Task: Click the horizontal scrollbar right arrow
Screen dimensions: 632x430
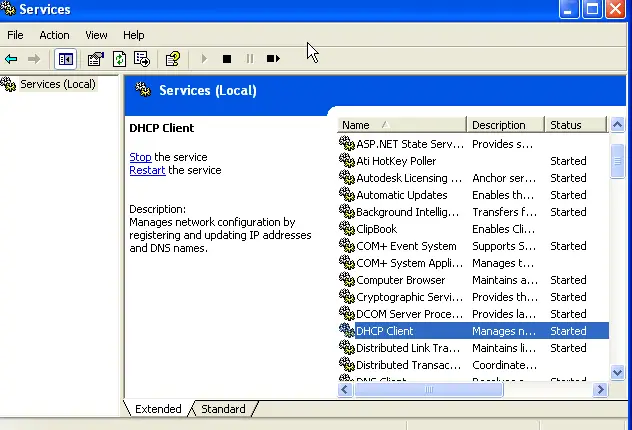Action: pyautogui.click(x=600, y=389)
